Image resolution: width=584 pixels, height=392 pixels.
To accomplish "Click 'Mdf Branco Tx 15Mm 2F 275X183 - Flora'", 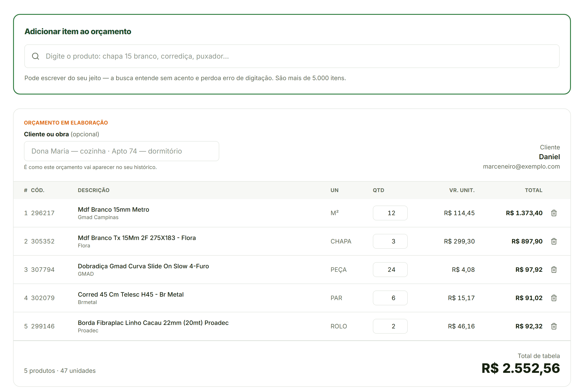I will tap(137, 238).
